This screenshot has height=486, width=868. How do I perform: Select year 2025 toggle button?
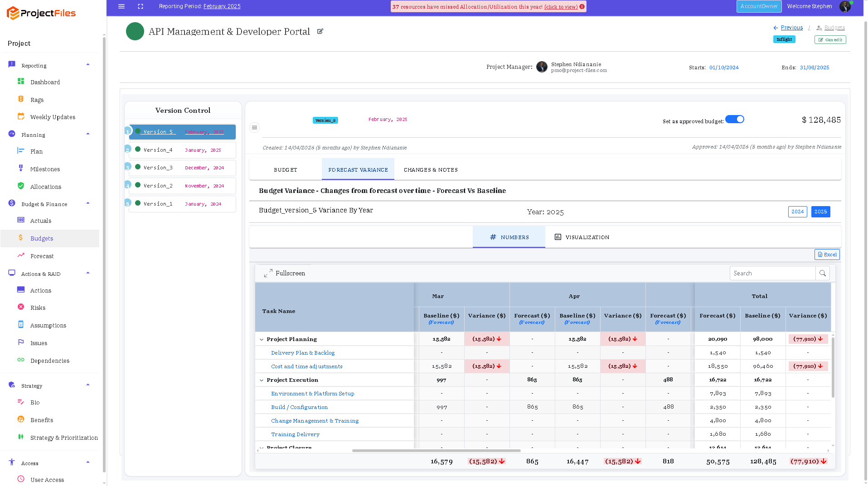pyautogui.click(x=821, y=212)
